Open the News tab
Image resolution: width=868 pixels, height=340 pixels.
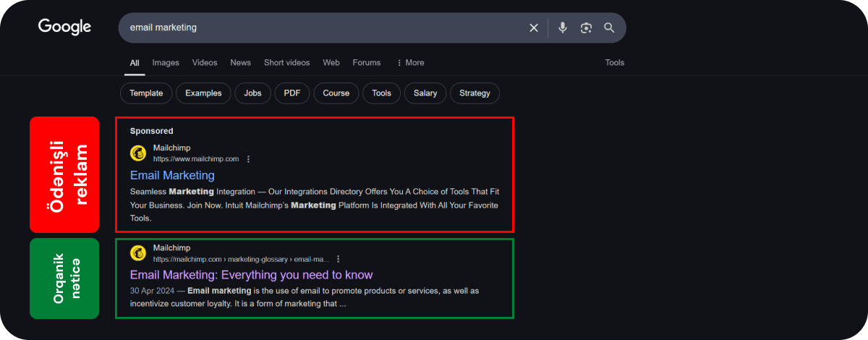coord(241,63)
